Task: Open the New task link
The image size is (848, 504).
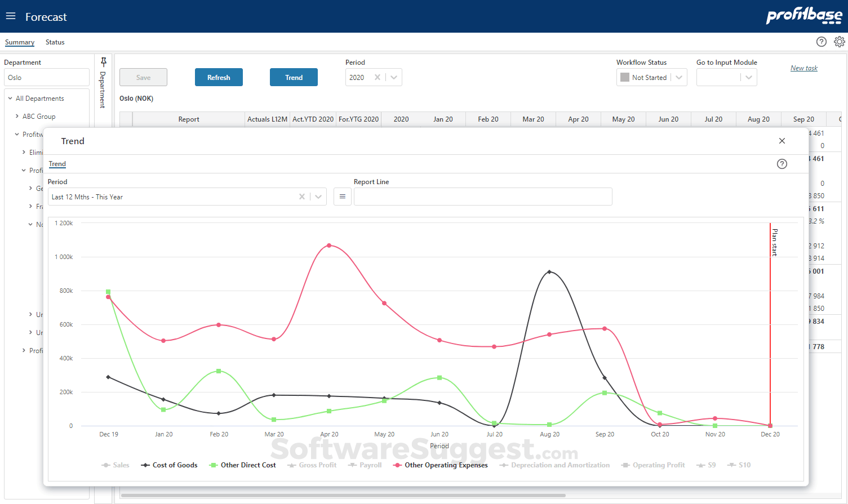Action: [803, 68]
